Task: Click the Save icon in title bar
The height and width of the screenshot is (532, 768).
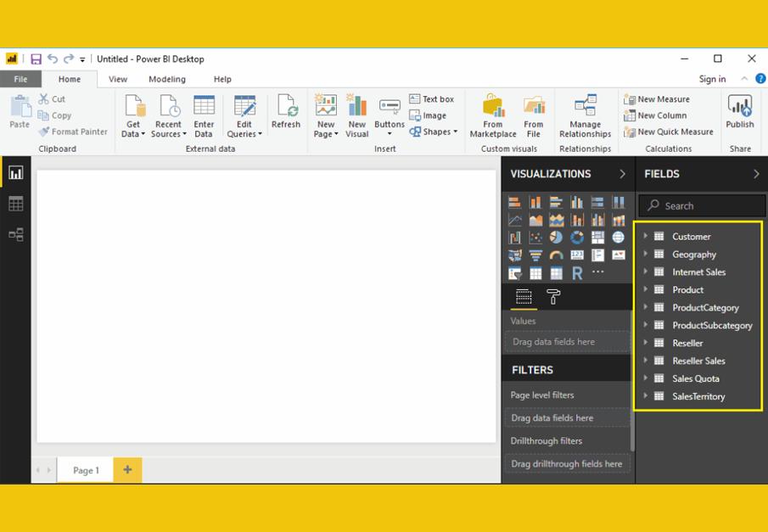Action: 36,59
